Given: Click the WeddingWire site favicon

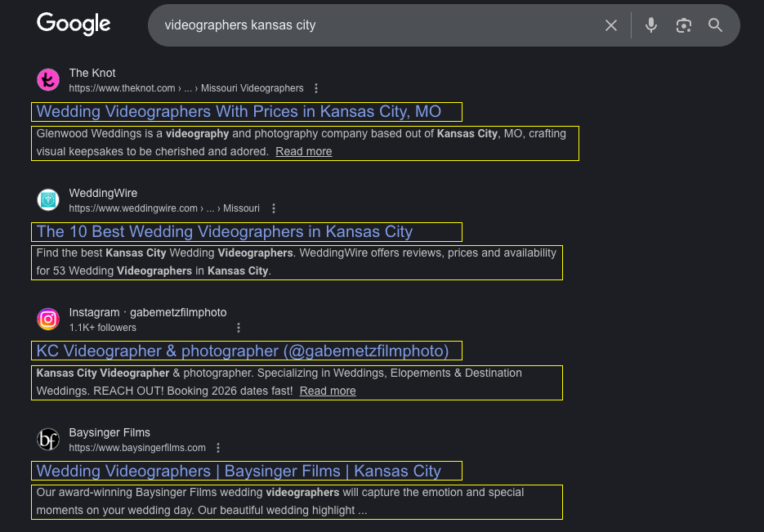Looking at the screenshot, I should [x=48, y=200].
